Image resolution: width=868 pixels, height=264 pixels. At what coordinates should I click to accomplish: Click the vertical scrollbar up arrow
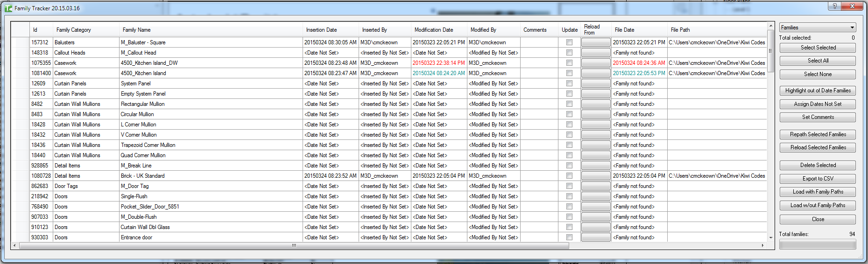tap(770, 25)
